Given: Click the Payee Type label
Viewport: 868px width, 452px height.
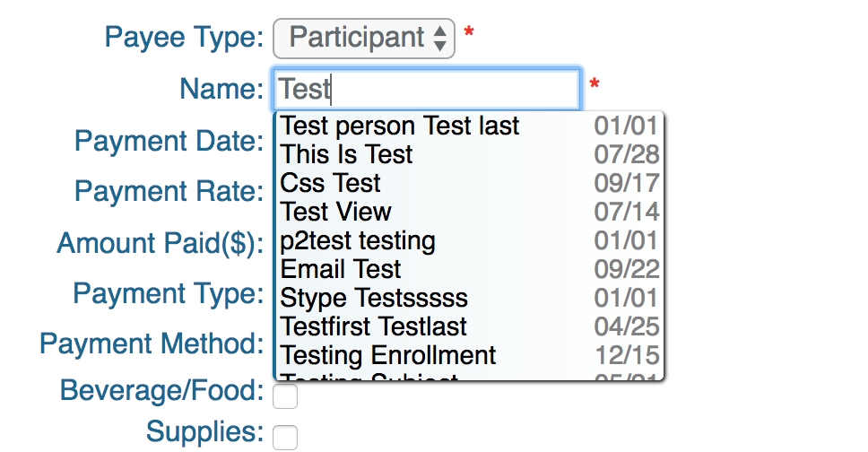Looking at the screenshot, I should [x=184, y=38].
